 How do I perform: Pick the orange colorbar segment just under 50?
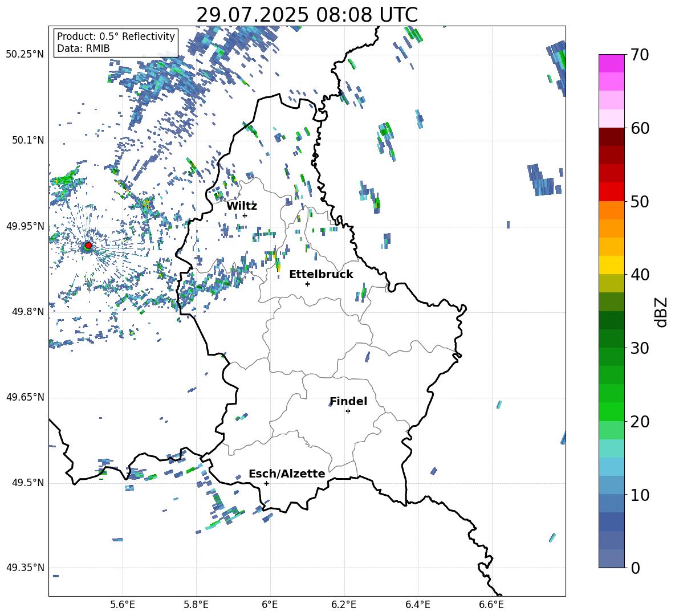tap(612, 210)
